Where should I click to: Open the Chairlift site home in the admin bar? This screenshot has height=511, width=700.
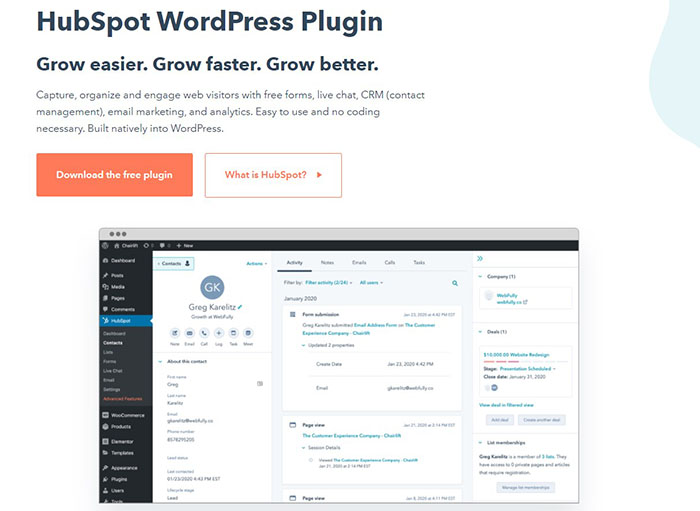click(x=126, y=245)
